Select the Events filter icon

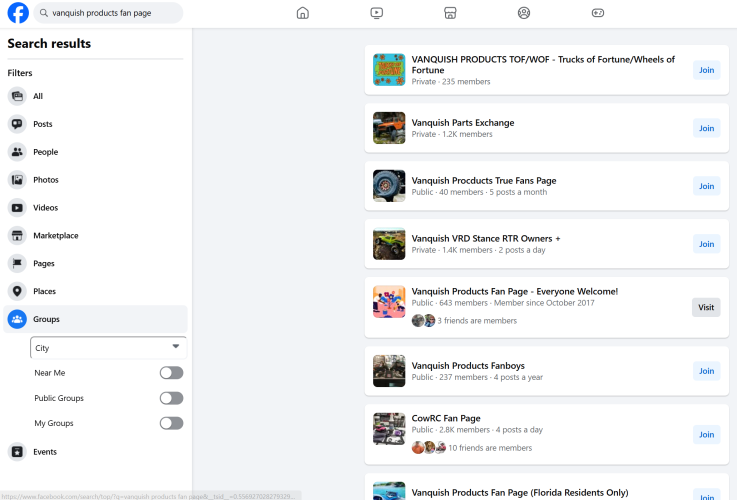[x=17, y=452]
